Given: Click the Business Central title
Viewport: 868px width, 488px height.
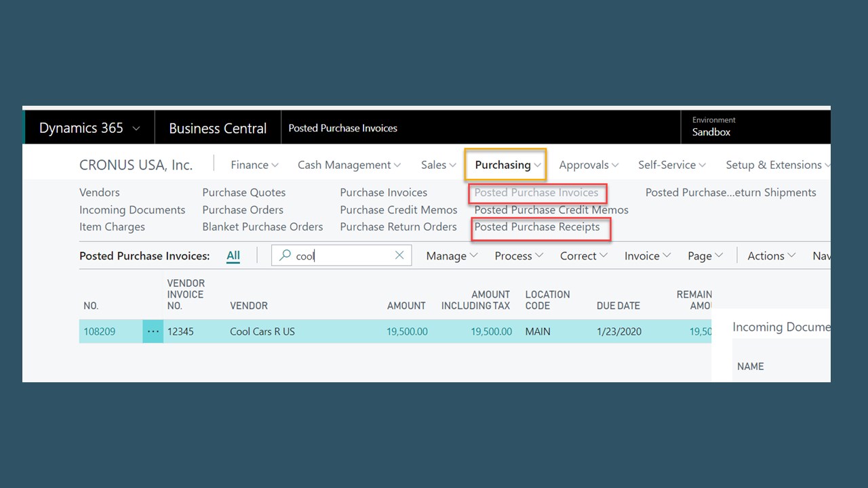Looking at the screenshot, I should (x=218, y=128).
